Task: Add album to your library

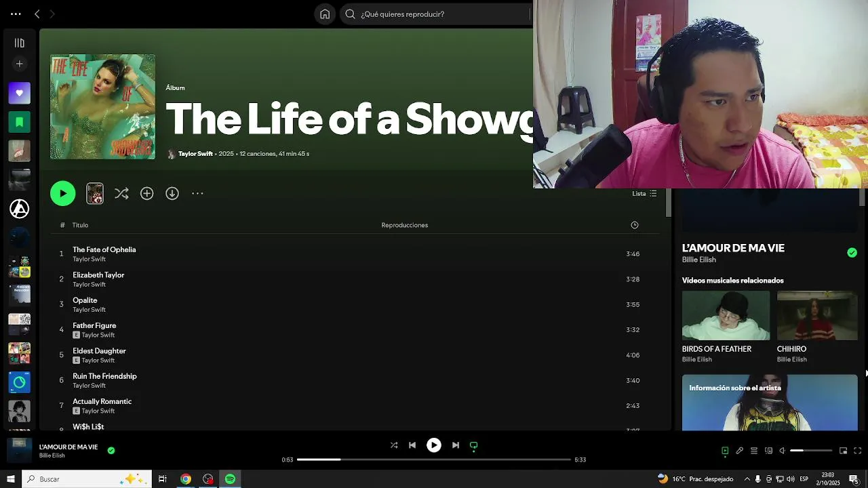Action: (146, 193)
